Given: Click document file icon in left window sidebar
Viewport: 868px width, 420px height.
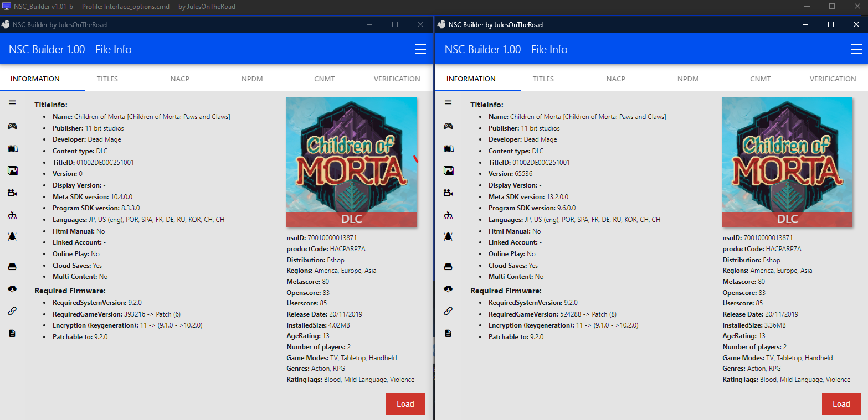Looking at the screenshot, I should (12, 333).
